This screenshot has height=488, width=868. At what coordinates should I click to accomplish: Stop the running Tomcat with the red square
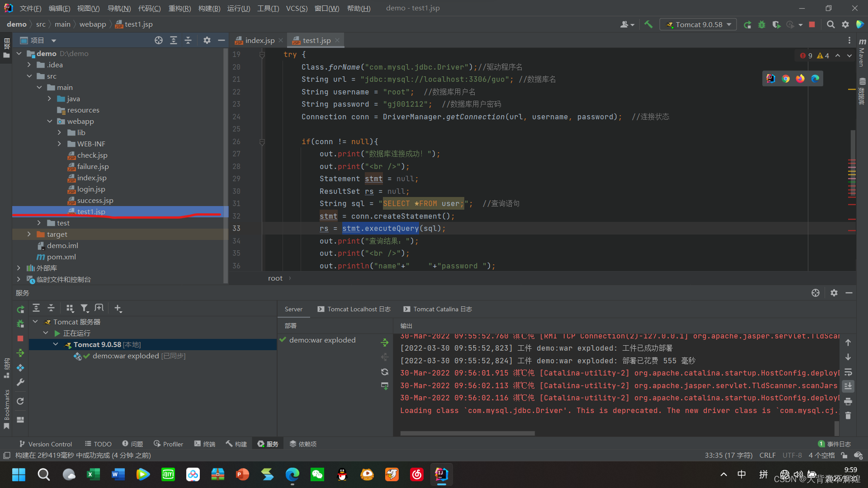(812, 24)
